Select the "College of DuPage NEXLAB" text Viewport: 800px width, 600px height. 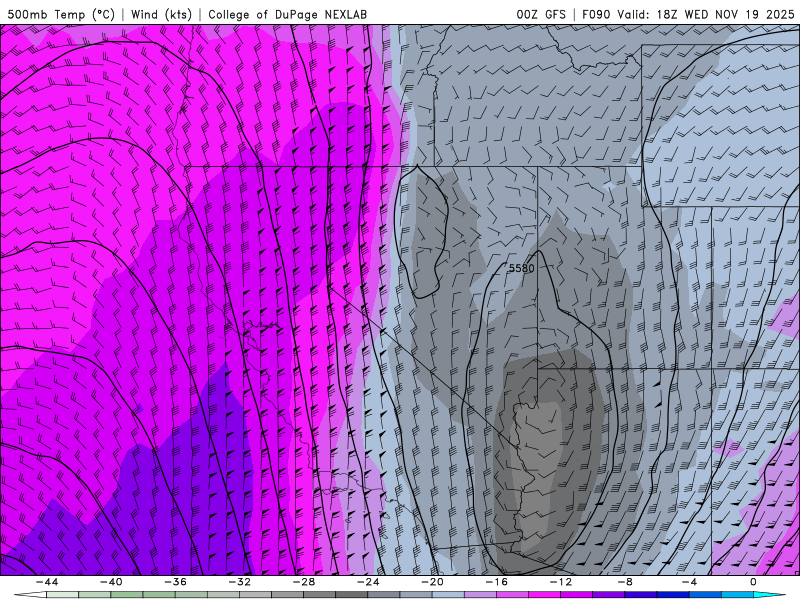coord(287,14)
